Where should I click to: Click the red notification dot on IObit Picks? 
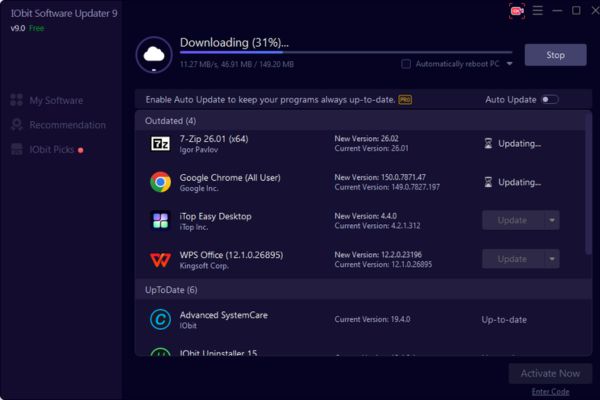[x=80, y=150]
